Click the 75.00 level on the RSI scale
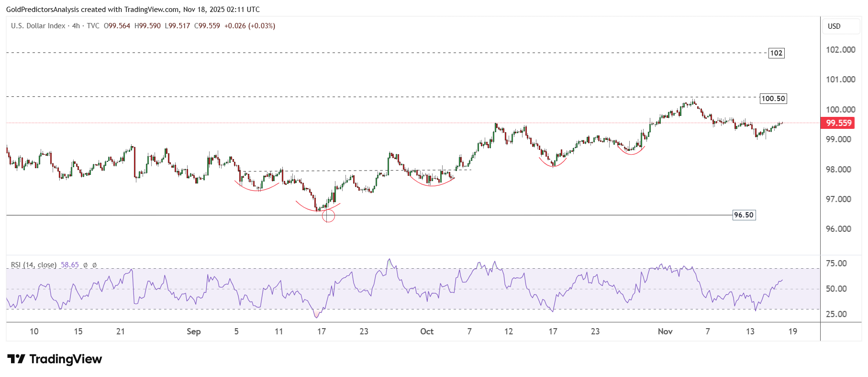Image resolution: width=868 pixels, height=377 pixels. [x=836, y=263]
